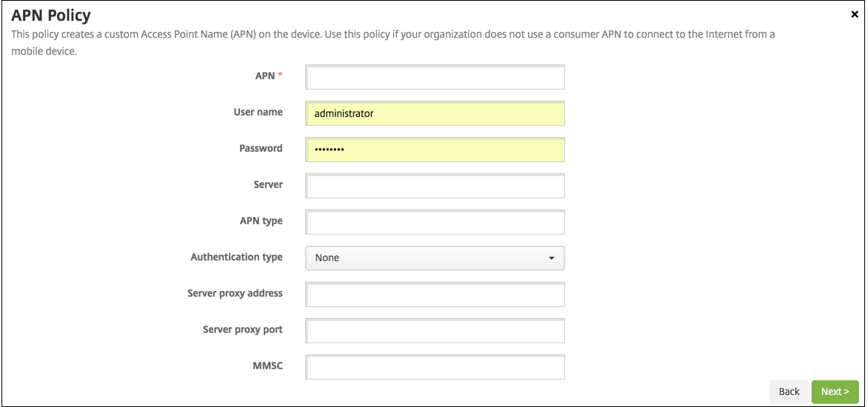Close the APN Policy dialog
The height and width of the screenshot is (407, 868).
[855, 14]
